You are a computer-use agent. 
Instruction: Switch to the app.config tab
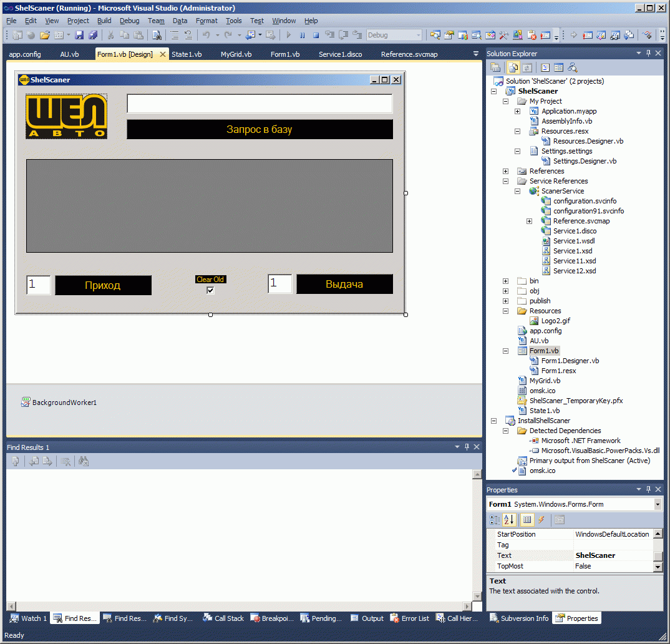pyautogui.click(x=25, y=54)
